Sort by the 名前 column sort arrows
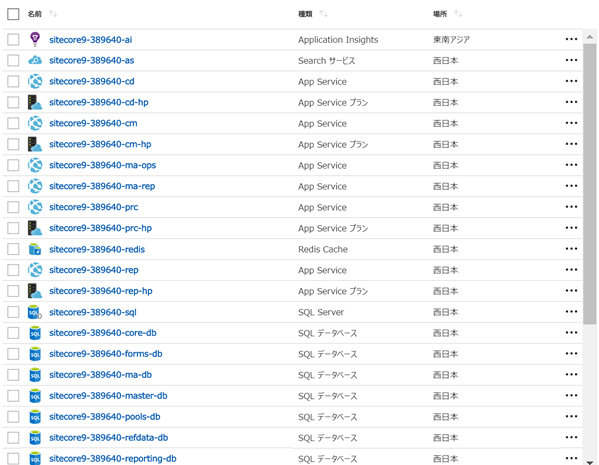The width and height of the screenshot is (599, 465). (x=53, y=14)
